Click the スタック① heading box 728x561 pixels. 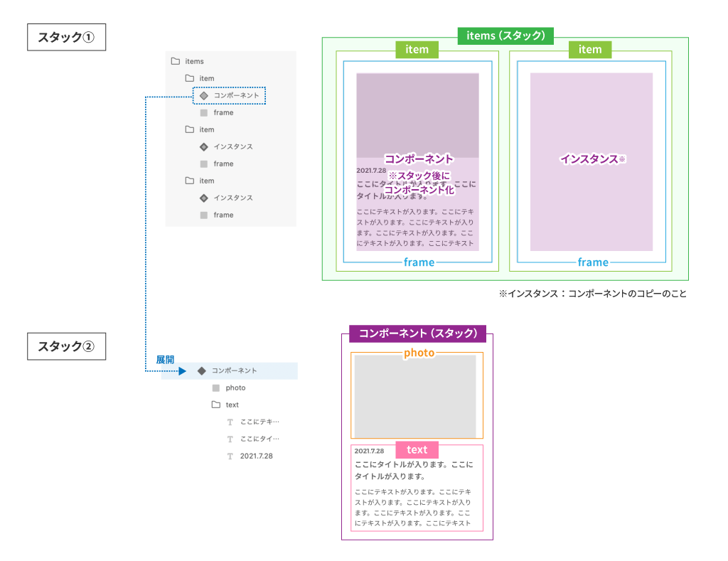66,37
